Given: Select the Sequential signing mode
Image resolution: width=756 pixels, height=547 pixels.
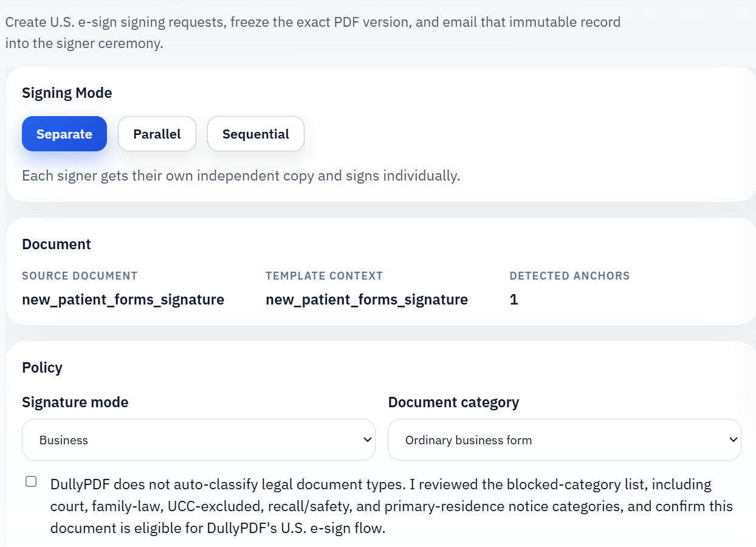Looking at the screenshot, I should pyautogui.click(x=255, y=133).
